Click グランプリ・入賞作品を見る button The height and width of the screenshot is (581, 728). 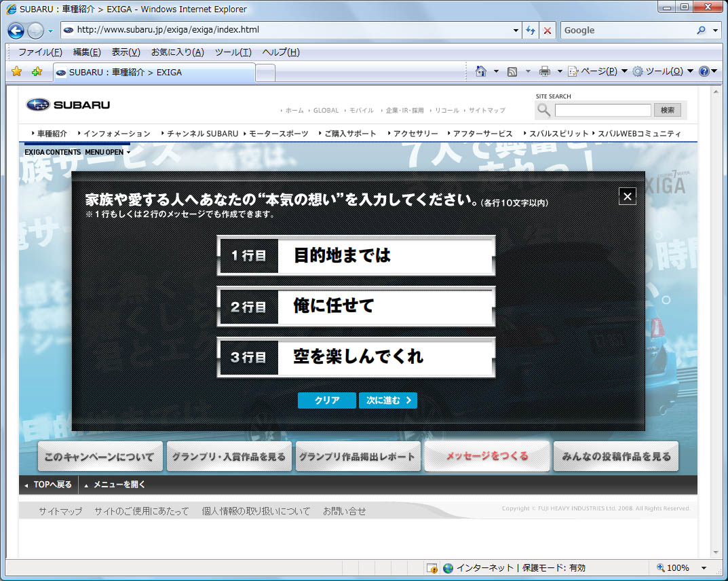click(x=229, y=457)
